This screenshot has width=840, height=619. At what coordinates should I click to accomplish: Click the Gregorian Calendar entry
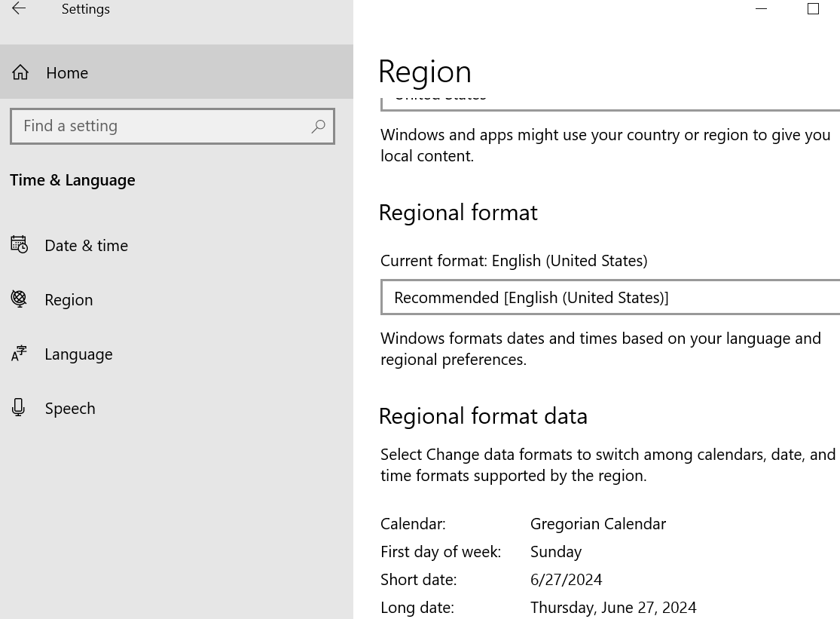pos(597,523)
